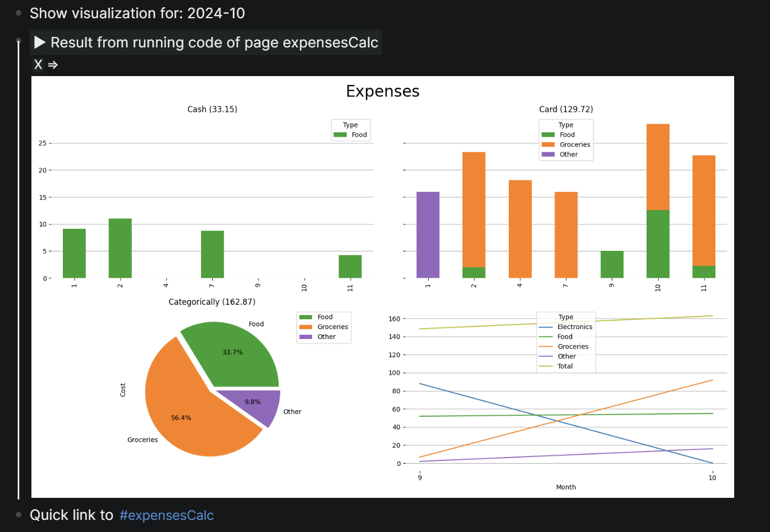Click the arrow symbol next to X
This screenshot has width=770, height=532.
click(x=53, y=65)
